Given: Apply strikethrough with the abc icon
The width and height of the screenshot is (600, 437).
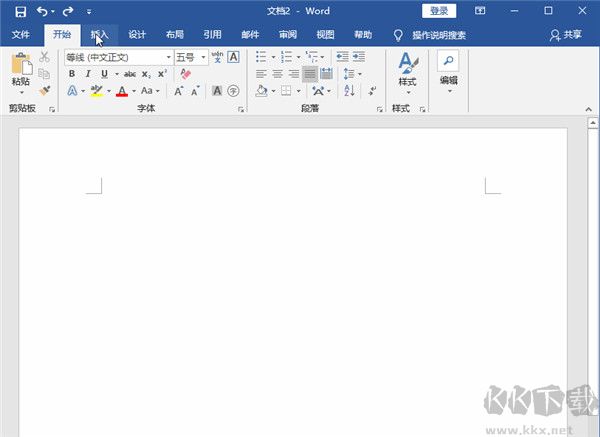Looking at the screenshot, I should (130, 74).
